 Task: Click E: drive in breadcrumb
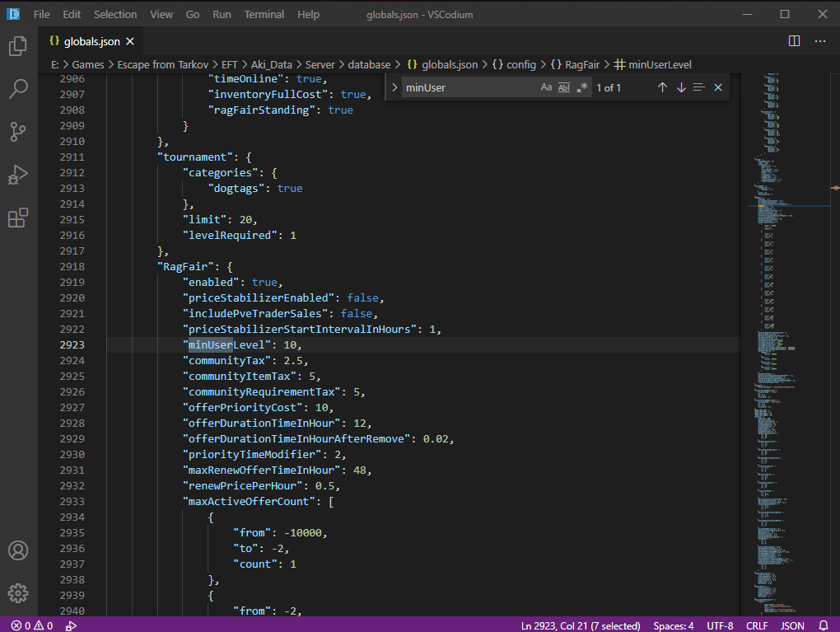[x=54, y=65]
